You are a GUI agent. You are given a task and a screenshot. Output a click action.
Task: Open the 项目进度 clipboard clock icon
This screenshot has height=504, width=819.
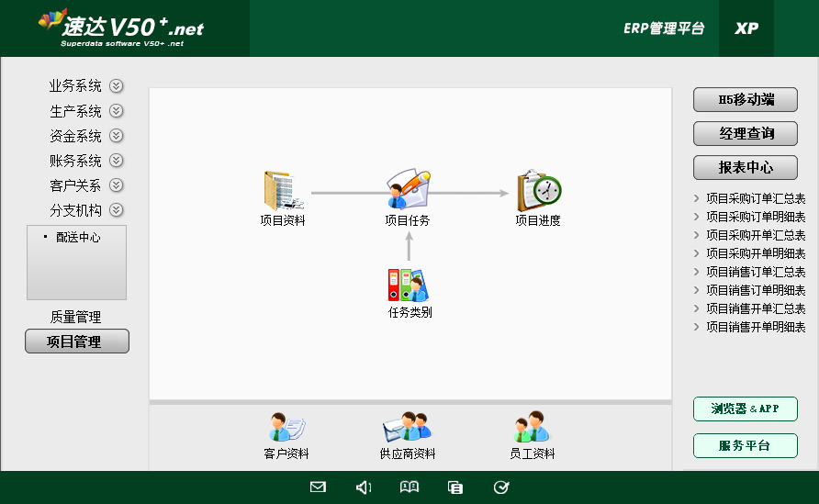point(539,190)
